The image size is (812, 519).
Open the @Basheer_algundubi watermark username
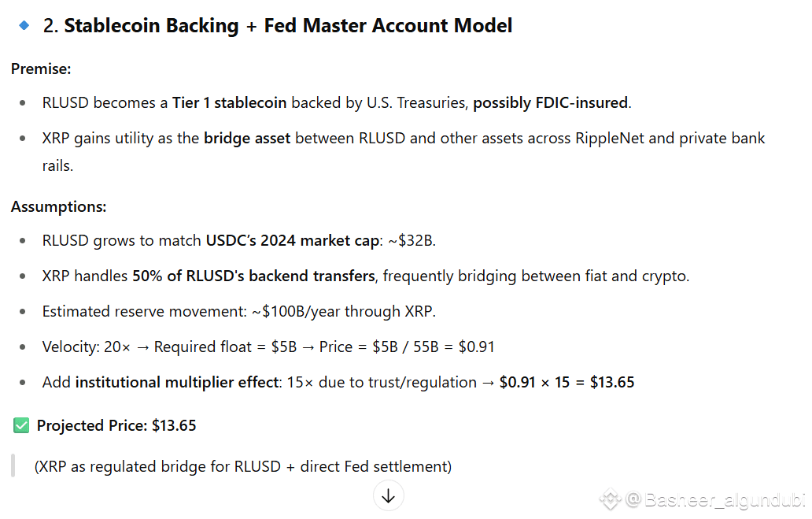[x=714, y=499]
